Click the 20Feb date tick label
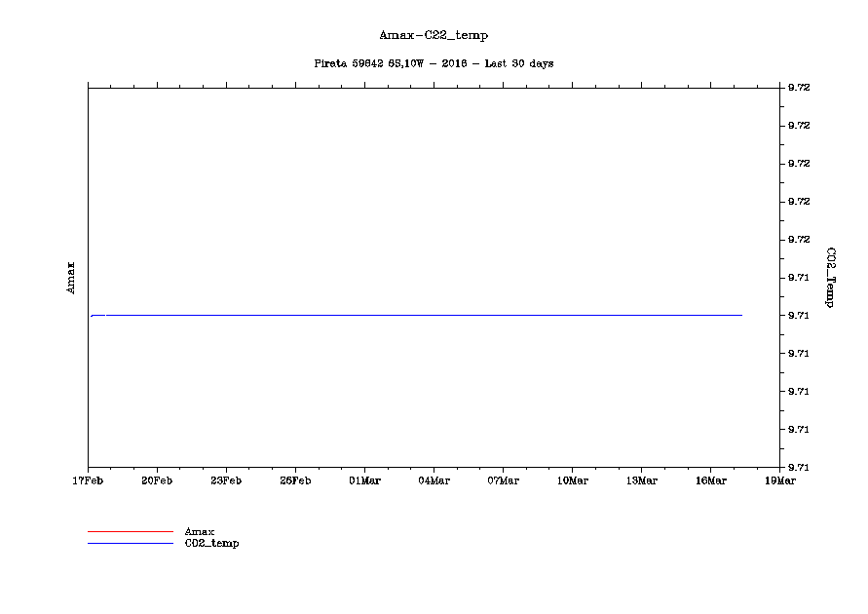The width and height of the screenshot is (868, 614). click(x=157, y=480)
